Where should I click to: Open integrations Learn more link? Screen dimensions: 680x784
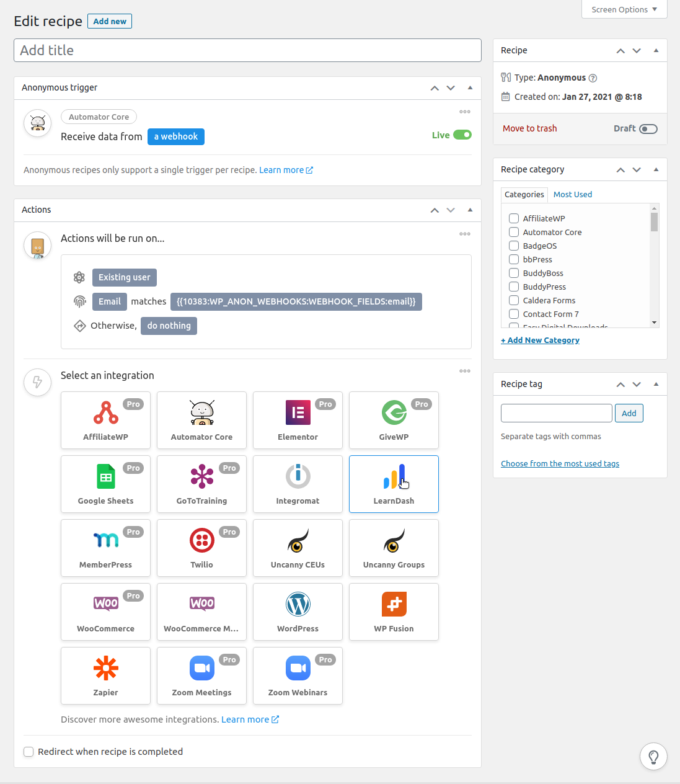click(250, 719)
